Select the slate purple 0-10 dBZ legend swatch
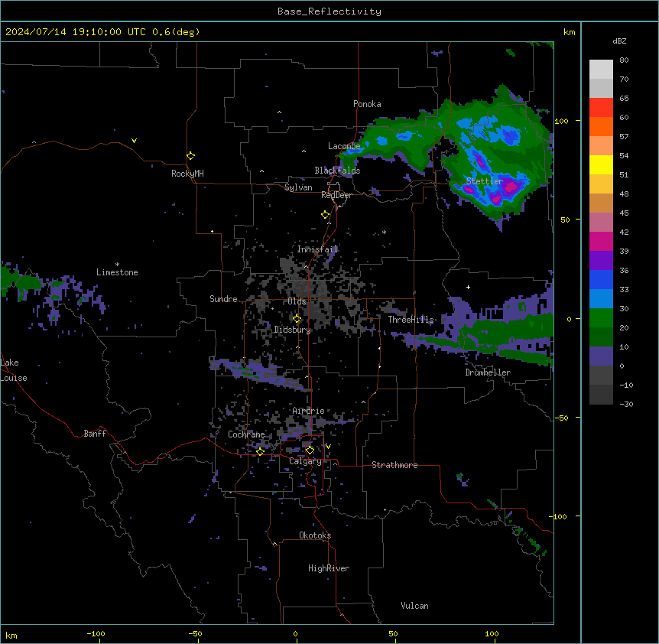 coord(601,356)
